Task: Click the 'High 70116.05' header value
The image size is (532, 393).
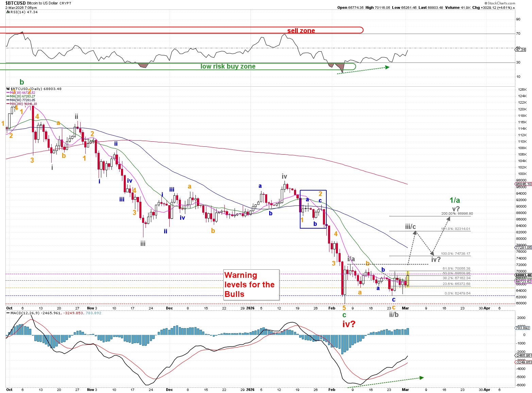Action: click(378, 7)
